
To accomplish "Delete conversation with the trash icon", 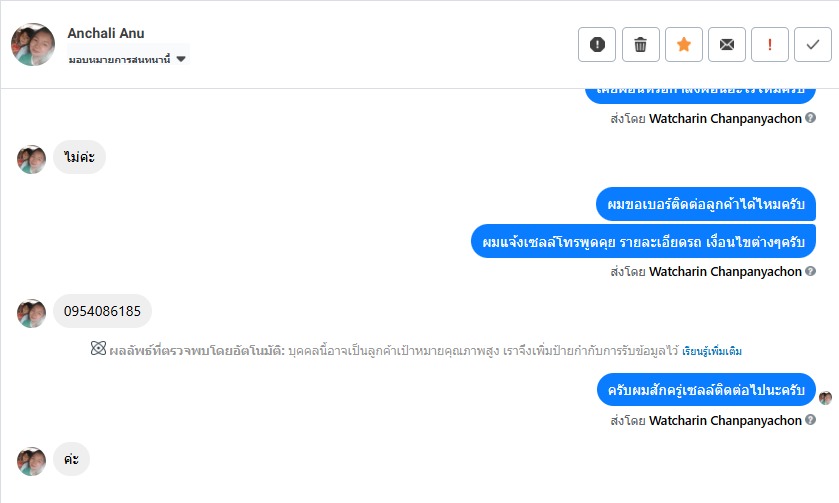I will 641,44.
